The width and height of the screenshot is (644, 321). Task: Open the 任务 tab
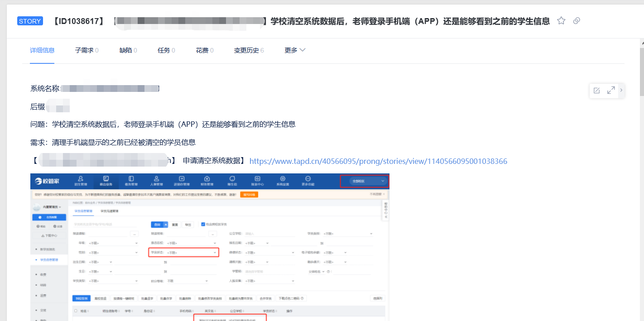coord(166,50)
